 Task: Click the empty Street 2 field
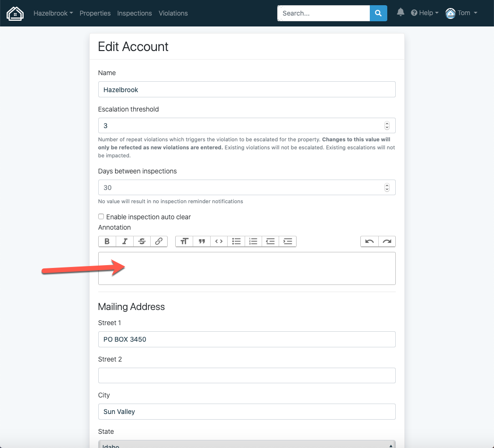[x=247, y=376]
